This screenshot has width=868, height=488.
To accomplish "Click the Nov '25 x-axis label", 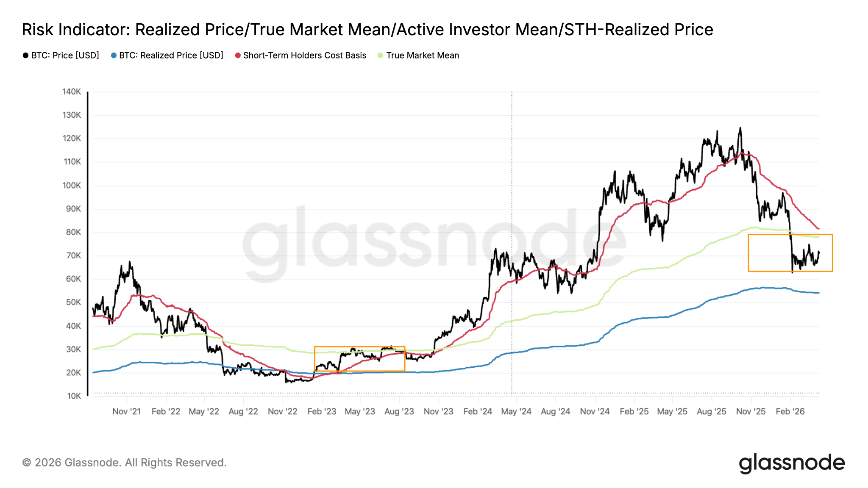I will (751, 411).
